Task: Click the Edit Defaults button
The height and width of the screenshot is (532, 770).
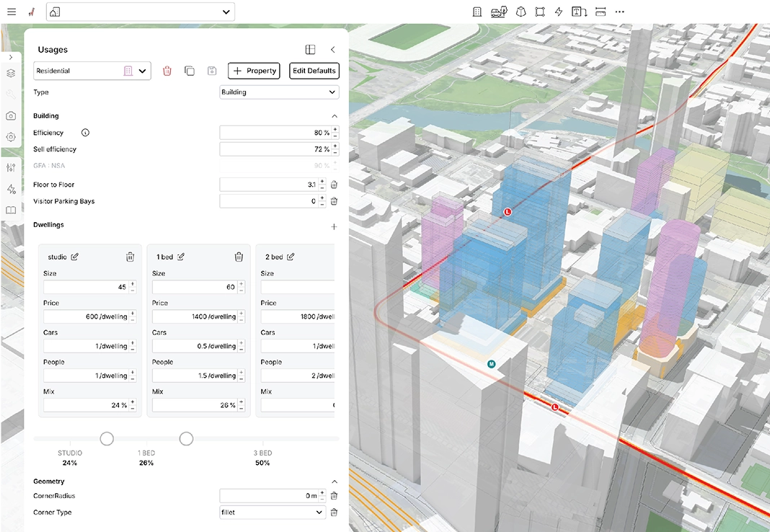Action: click(314, 71)
